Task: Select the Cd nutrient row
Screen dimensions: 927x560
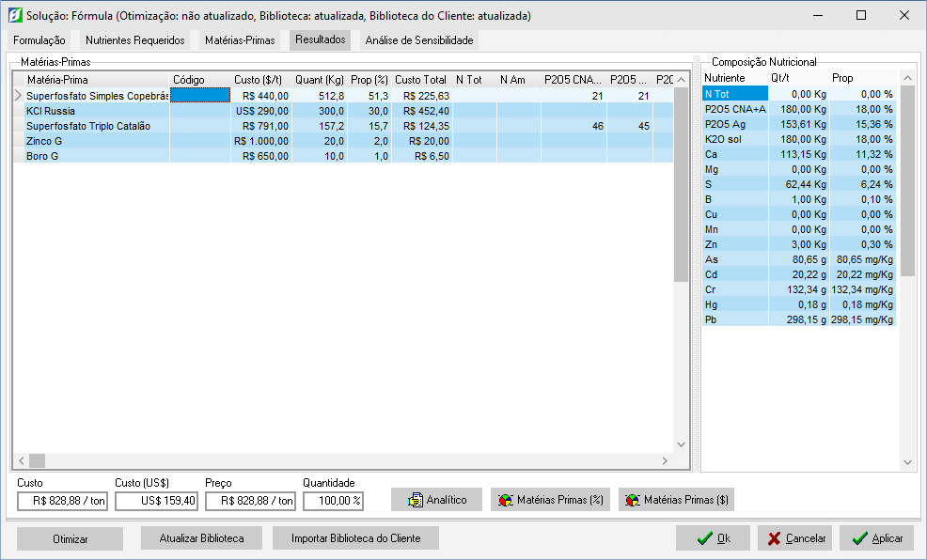Action: click(x=799, y=274)
